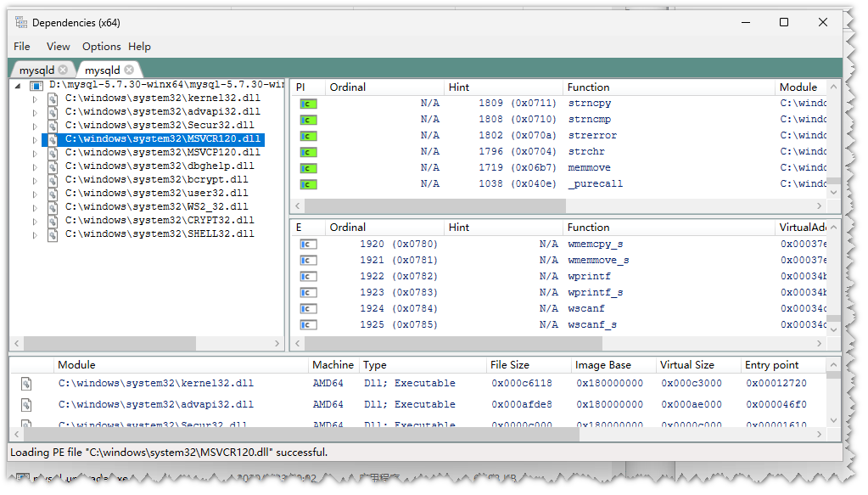Open the Help menu

[139, 47]
